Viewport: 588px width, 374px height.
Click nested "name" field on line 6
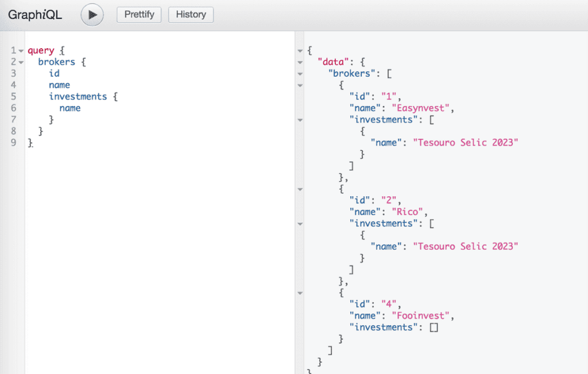[x=69, y=108]
